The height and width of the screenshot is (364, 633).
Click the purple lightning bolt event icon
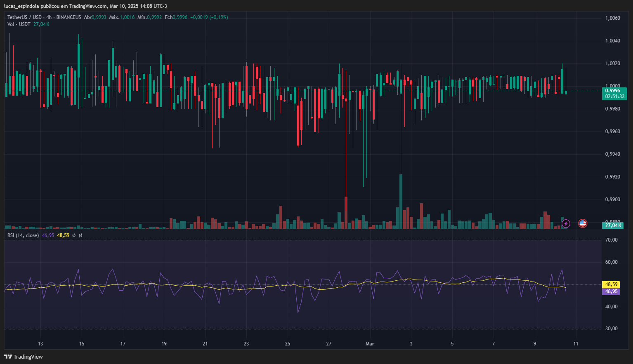click(x=566, y=223)
